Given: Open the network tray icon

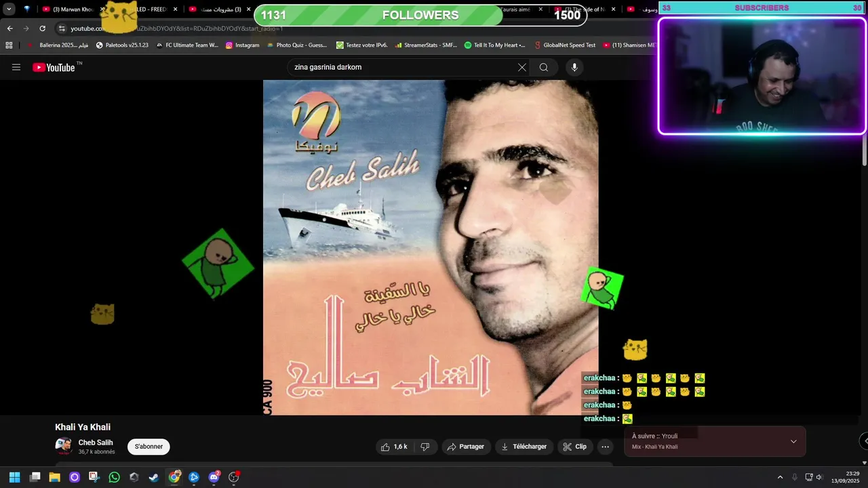Looking at the screenshot, I should click(x=808, y=477).
